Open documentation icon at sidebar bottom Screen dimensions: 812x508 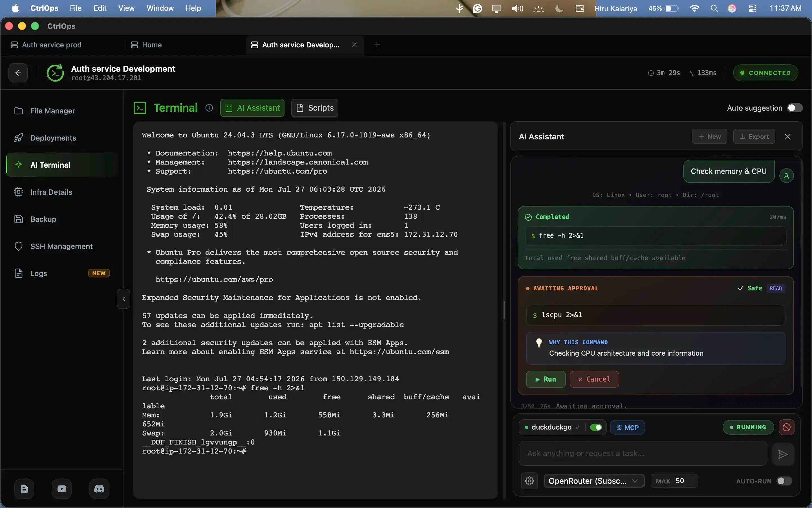pos(24,489)
